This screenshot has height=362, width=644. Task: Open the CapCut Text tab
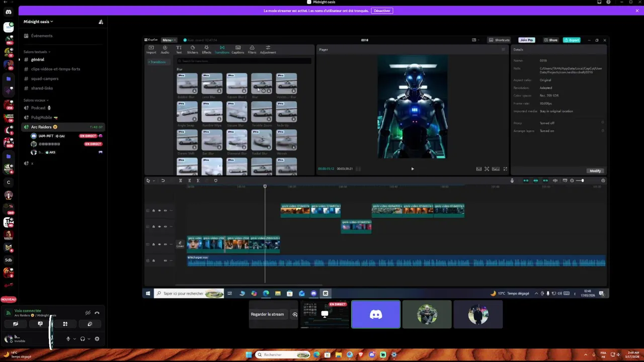pyautogui.click(x=179, y=49)
